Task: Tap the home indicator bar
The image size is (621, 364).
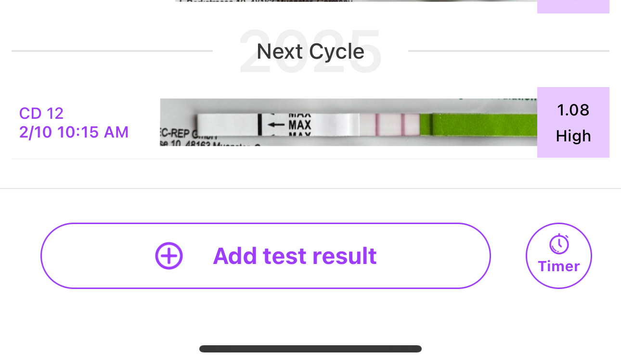Action: (310, 349)
